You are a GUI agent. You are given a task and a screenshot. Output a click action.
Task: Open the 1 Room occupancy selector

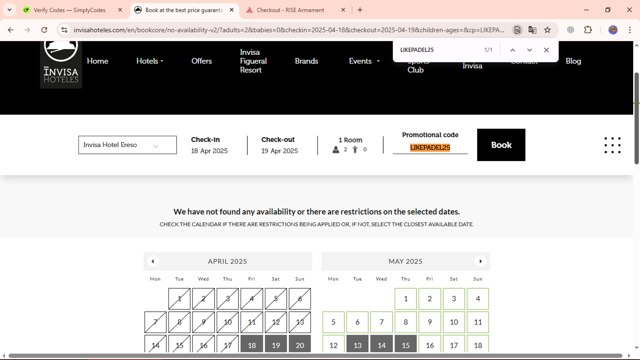tap(350, 145)
